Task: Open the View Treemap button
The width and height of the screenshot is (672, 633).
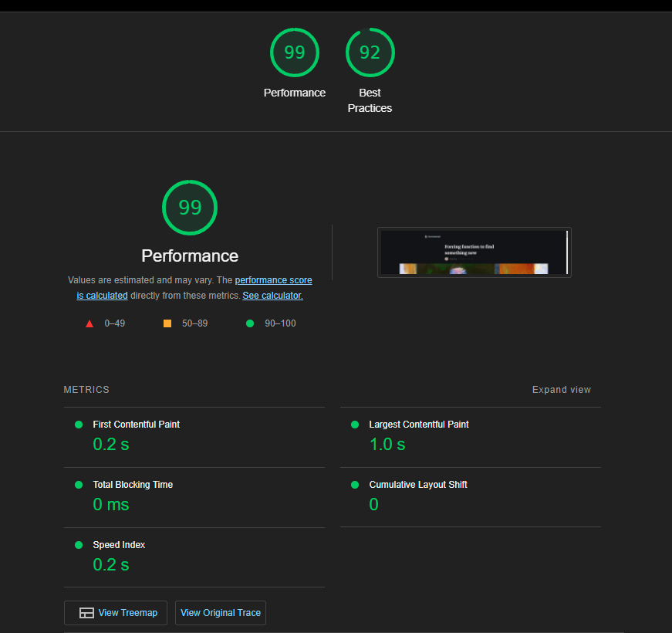Action: click(115, 612)
